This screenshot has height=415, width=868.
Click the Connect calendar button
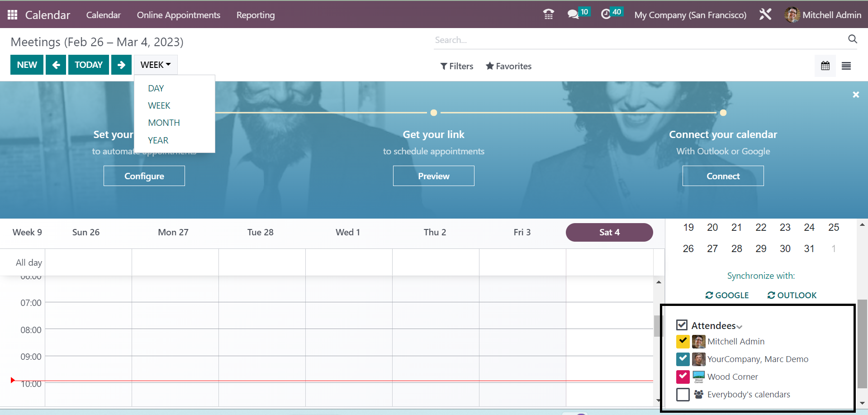[x=723, y=176]
